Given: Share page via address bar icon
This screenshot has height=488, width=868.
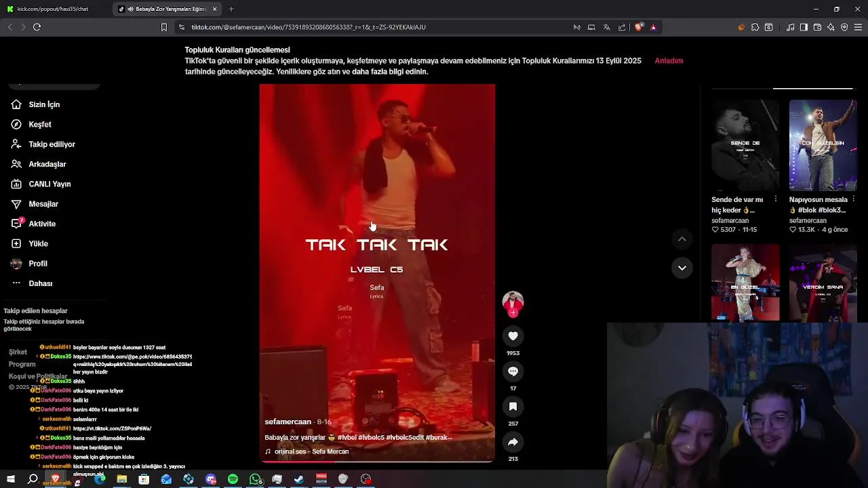Looking at the screenshot, I should 620,27.
